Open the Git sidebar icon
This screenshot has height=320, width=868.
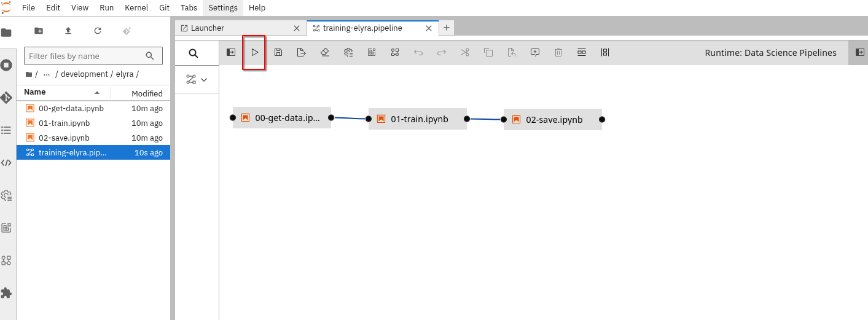click(6, 98)
